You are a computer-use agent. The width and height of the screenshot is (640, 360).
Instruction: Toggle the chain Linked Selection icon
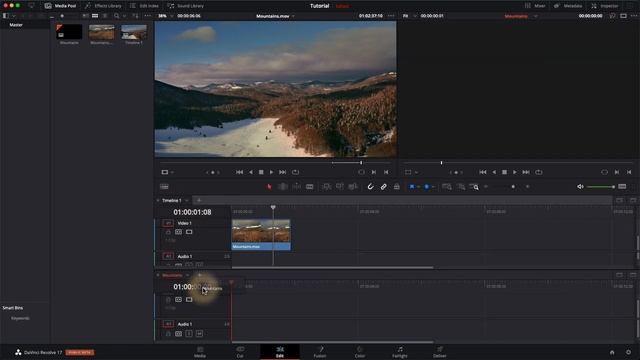pyautogui.click(x=384, y=187)
